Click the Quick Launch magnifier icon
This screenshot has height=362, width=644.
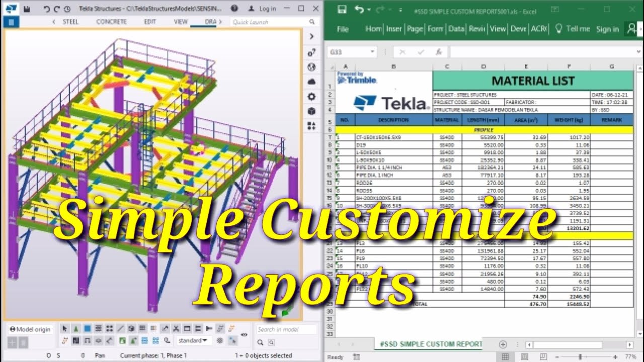[312, 22]
